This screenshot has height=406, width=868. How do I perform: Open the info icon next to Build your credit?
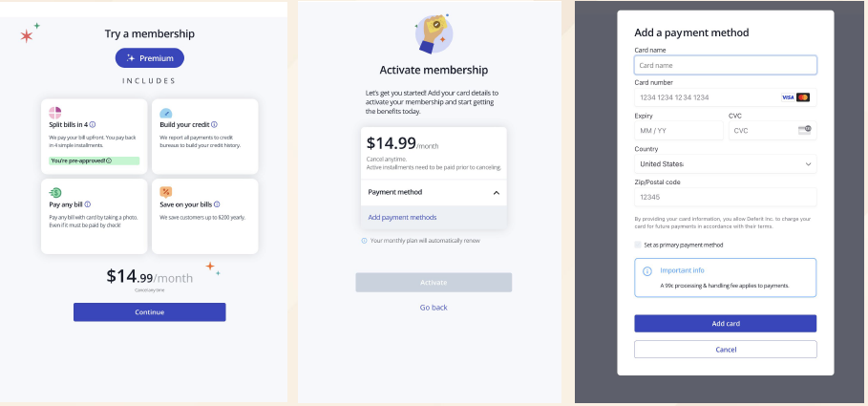[x=214, y=124]
